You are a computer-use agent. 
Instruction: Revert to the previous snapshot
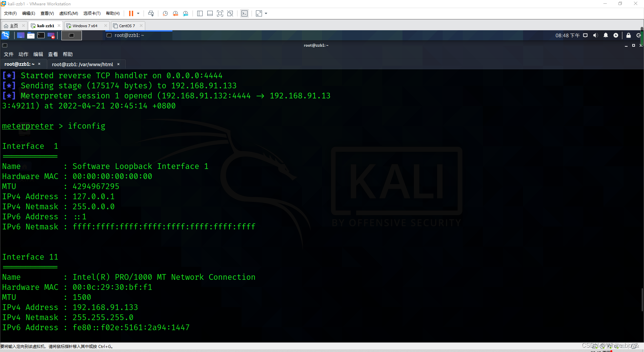[175, 13]
